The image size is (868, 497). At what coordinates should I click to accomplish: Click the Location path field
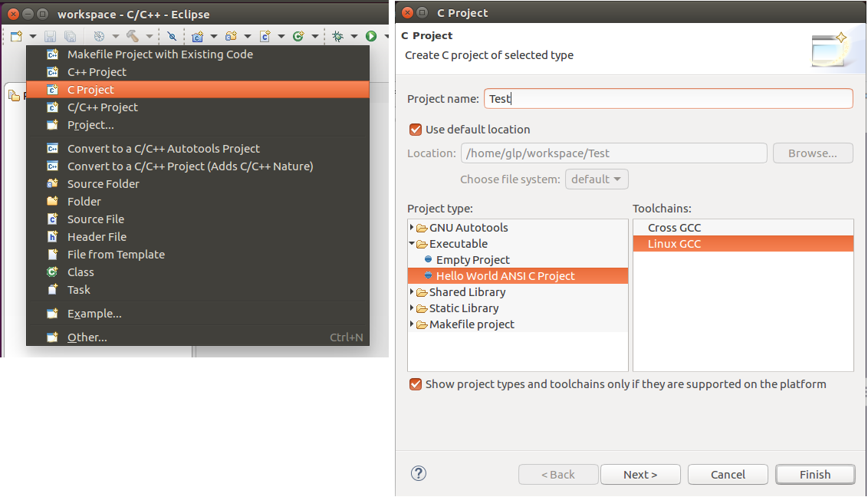(614, 153)
